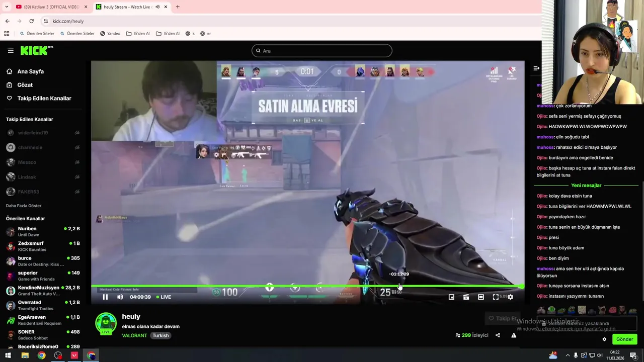Open the Windows notification center
Screen dimensions: 644x362
(633, 355)
